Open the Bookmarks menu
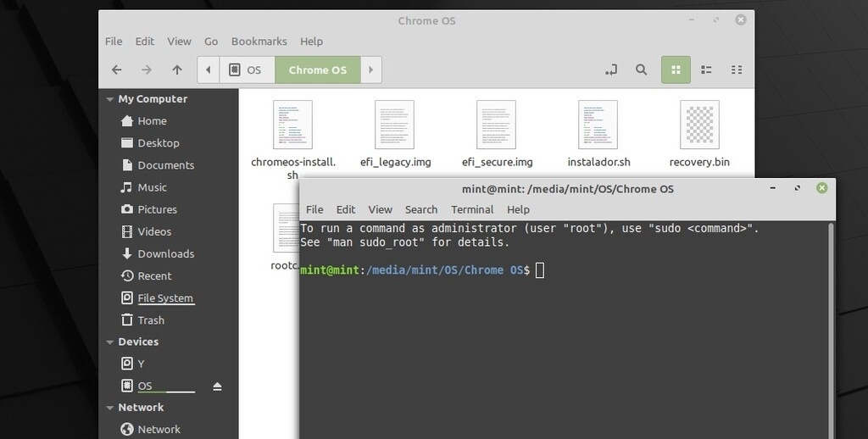868x439 pixels. (x=259, y=42)
